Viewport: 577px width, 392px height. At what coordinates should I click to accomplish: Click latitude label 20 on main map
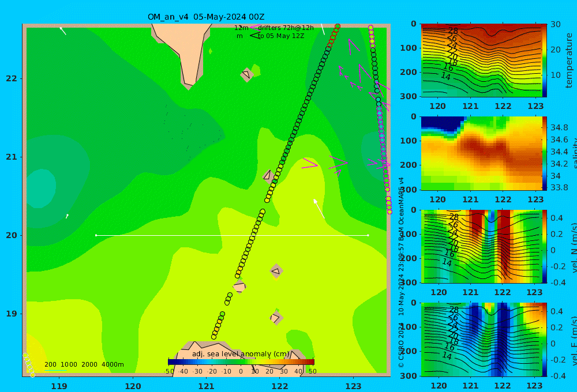[x=12, y=235]
